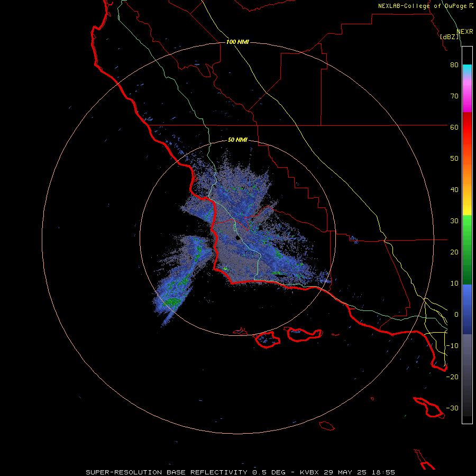Click the SUPER-RESOLUTION BASE REFLECTIVITY caption text
476x476 pixels.
(167, 472)
